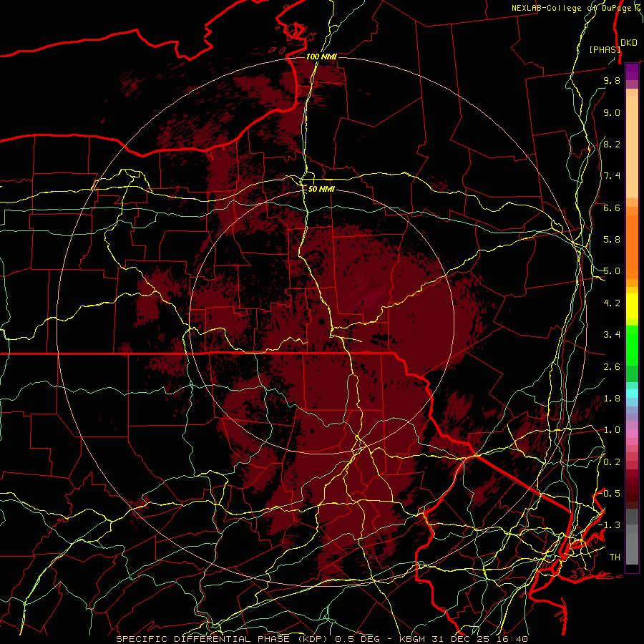The width and height of the screenshot is (644, 644).
Task: Click the yellow segment of the color bar
Action: [x=632, y=306]
